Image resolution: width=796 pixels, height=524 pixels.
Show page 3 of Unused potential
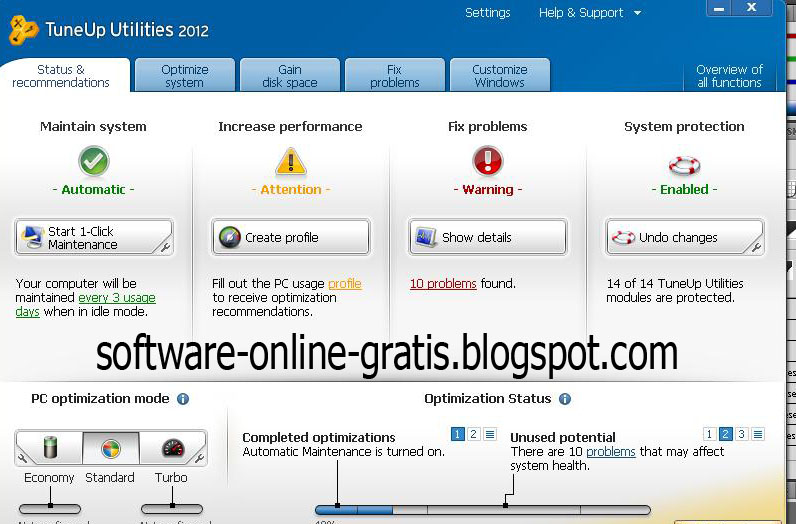click(742, 434)
